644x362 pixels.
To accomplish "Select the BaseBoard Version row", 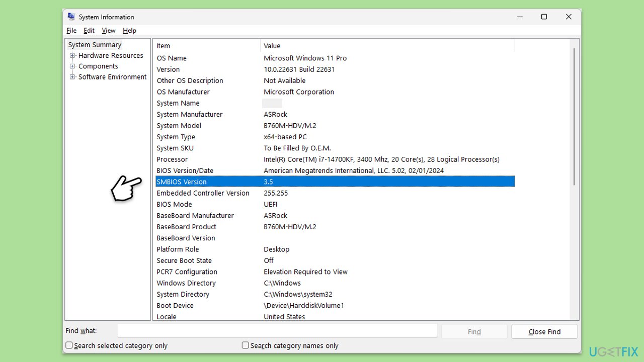I will (335, 238).
